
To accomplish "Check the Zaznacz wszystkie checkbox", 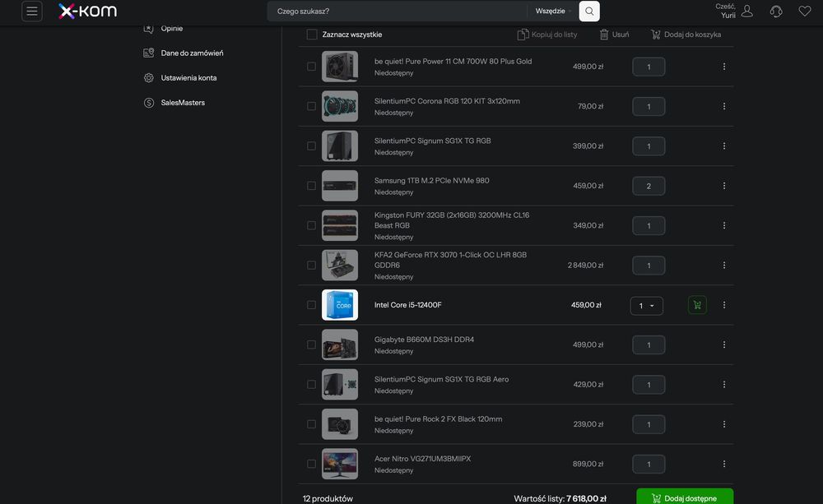I will [x=312, y=35].
